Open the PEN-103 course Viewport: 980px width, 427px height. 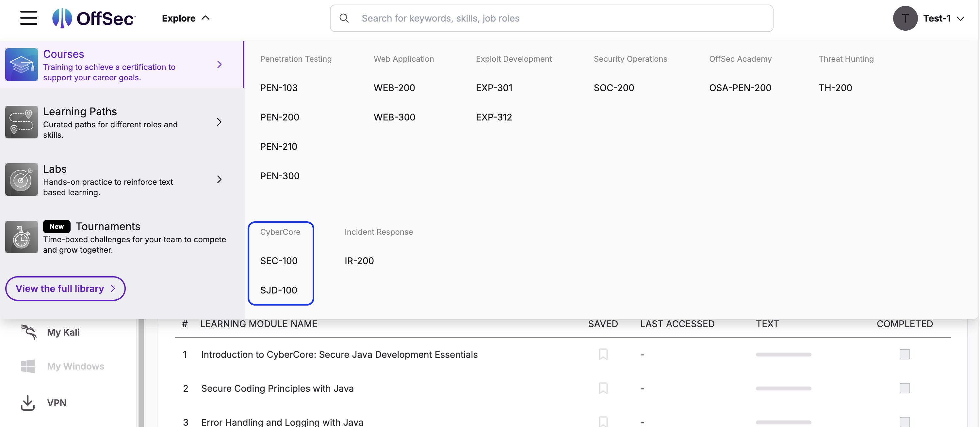(278, 87)
